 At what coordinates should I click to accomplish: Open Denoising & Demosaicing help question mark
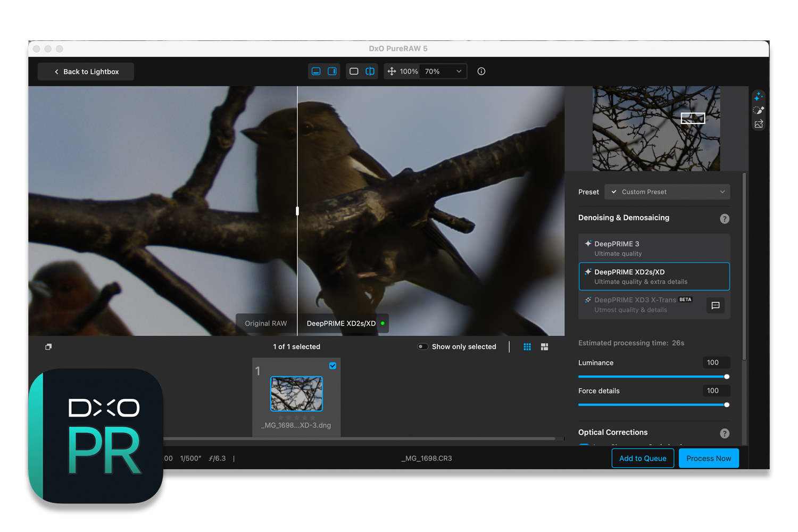point(725,219)
